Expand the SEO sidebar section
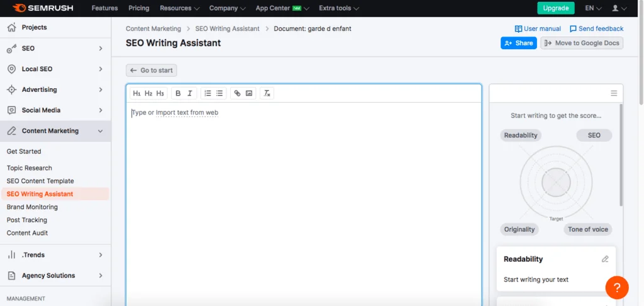The width and height of the screenshot is (644, 306). click(101, 48)
